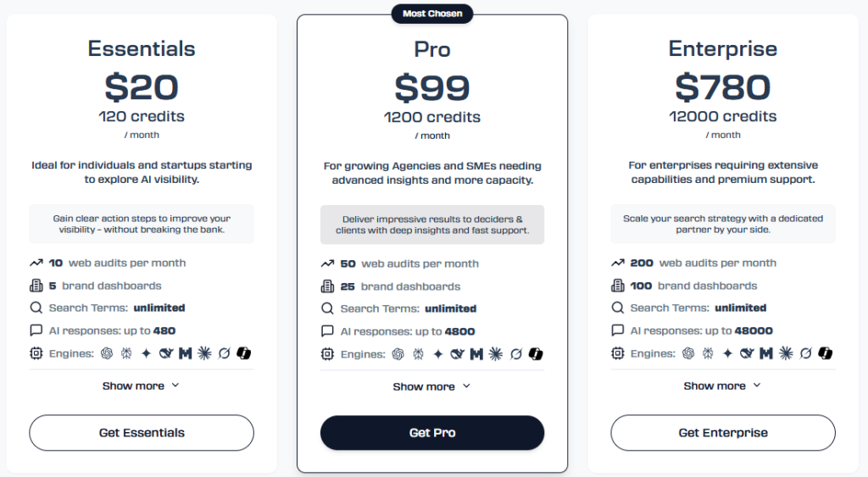The height and width of the screenshot is (477, 868).
Task: Click the AI responses chat bubble icon in Enterprise
Action: [x=617, y=330]
